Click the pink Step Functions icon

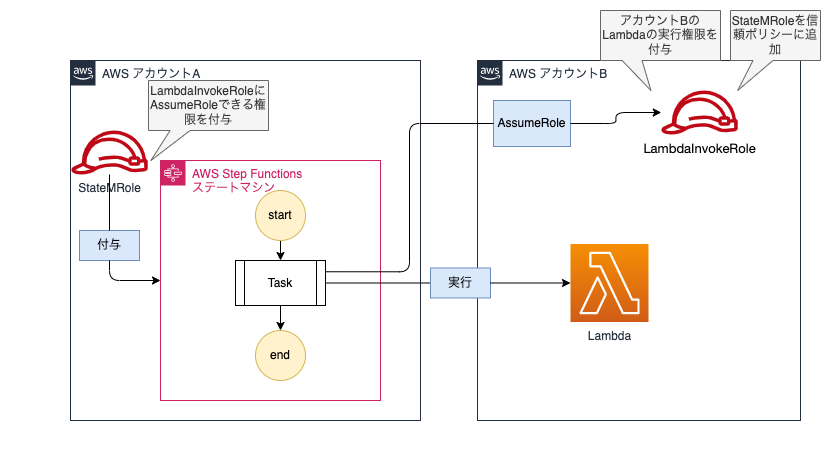(x=173, y=173)
